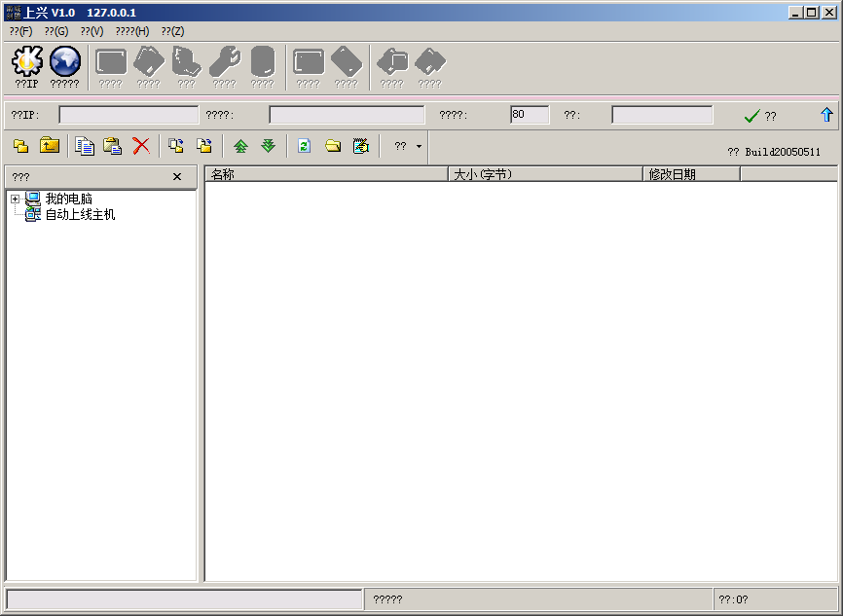Click the paste clipboard icon
Screen dimensions: 843x616
point(113,146)
